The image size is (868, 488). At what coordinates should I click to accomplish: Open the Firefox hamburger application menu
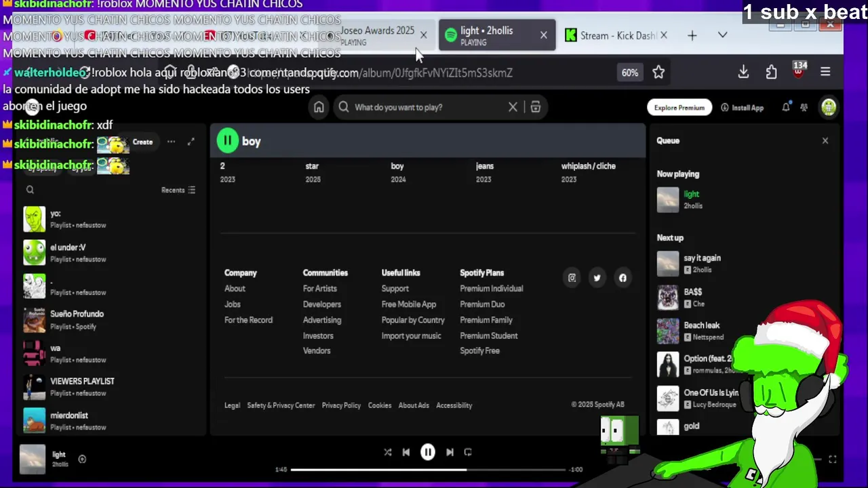point(825,72)
